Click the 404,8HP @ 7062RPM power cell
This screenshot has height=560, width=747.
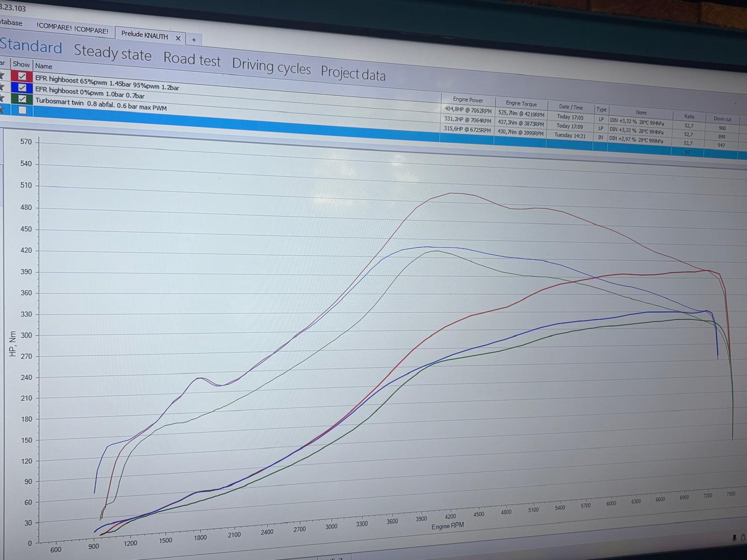468,110
